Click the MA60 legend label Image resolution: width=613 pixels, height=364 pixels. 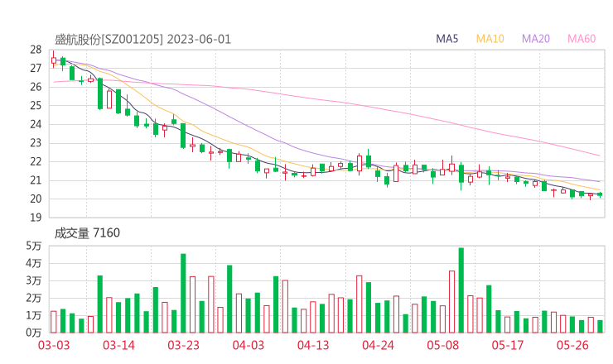[x=582, y=39]
